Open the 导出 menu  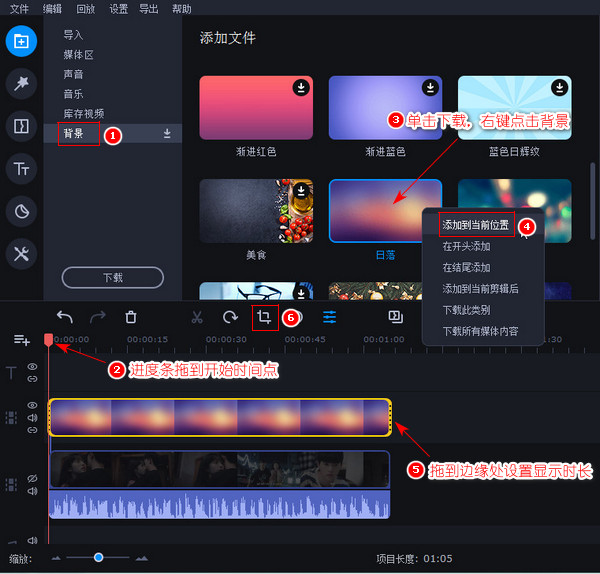148,8
